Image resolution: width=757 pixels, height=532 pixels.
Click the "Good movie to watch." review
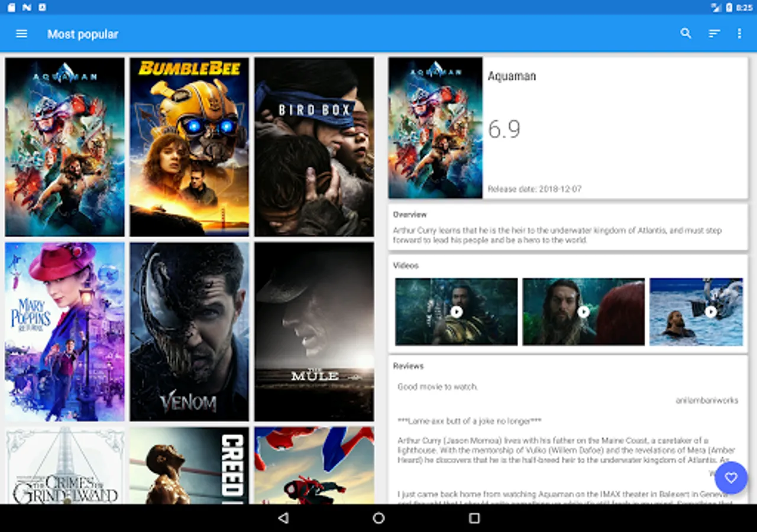[438, 387]
